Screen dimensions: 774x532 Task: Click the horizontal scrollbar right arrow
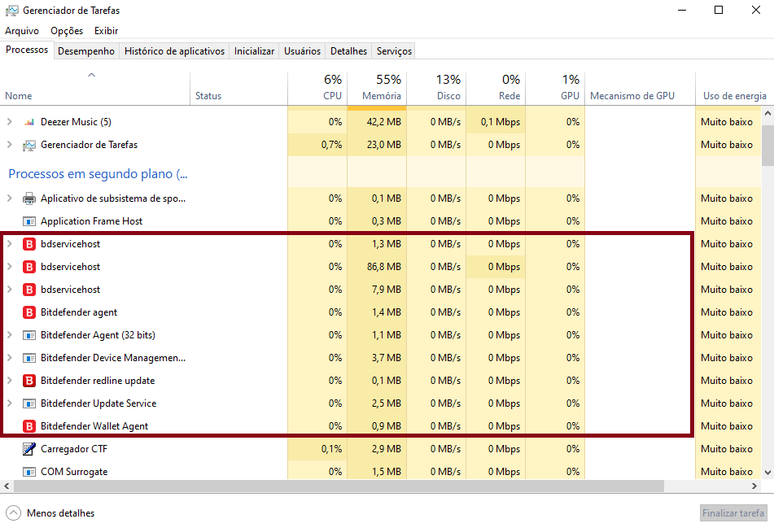pyautogui.click(x=754, y=486)
